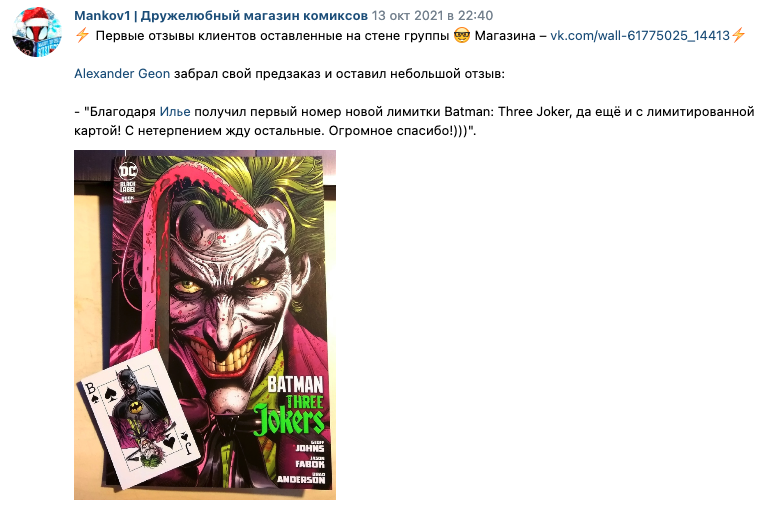Follow the vk.com/wall-61775025_14413 link
The height and width of the screenshot is (511, 763).
click(640, 36)
